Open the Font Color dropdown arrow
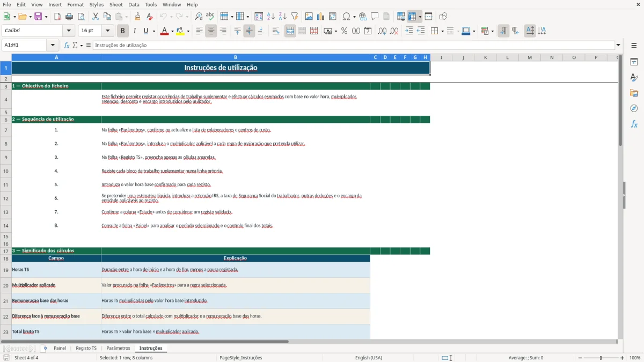 pyautogui.click(x=172, y=31)
